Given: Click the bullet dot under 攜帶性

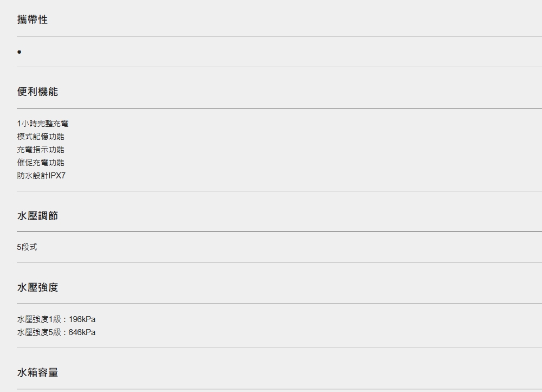Looking at the screenshot, I should 20,52.
